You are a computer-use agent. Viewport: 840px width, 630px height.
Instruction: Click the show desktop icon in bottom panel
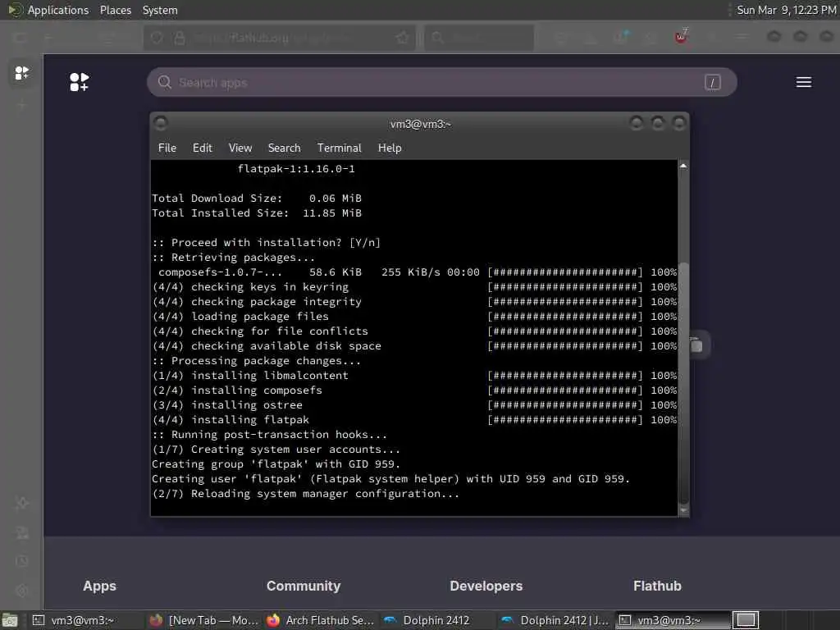tap(10, 621)
